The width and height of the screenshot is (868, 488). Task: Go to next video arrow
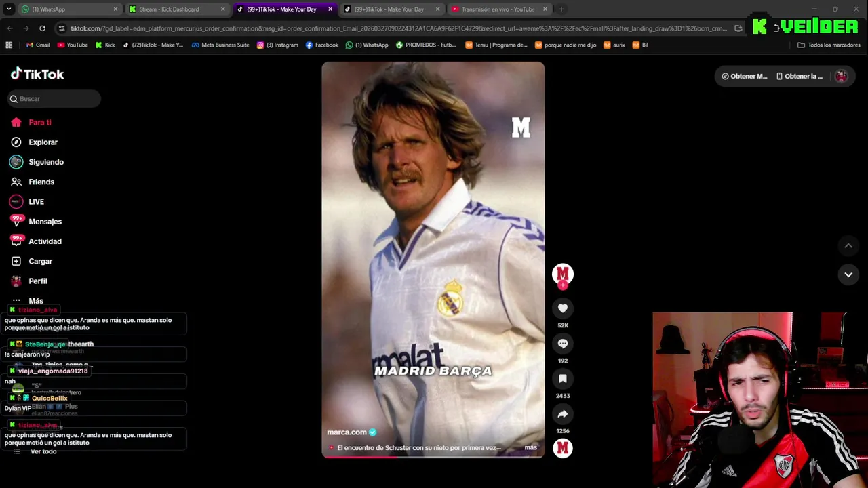click(848, 274)
